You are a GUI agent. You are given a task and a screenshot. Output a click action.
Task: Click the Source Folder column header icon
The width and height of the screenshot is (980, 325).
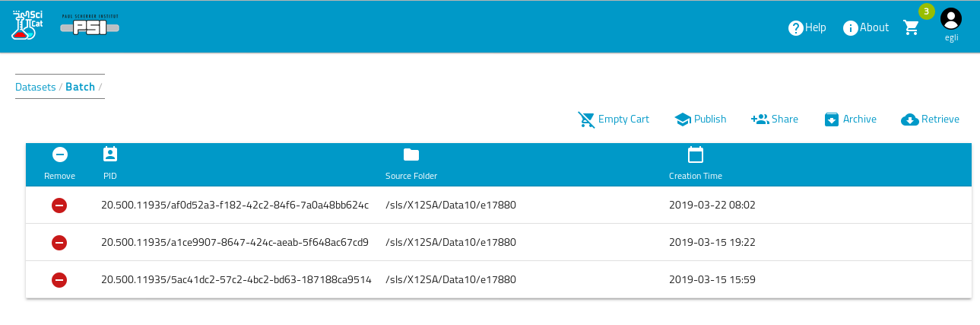click(411, 155)
